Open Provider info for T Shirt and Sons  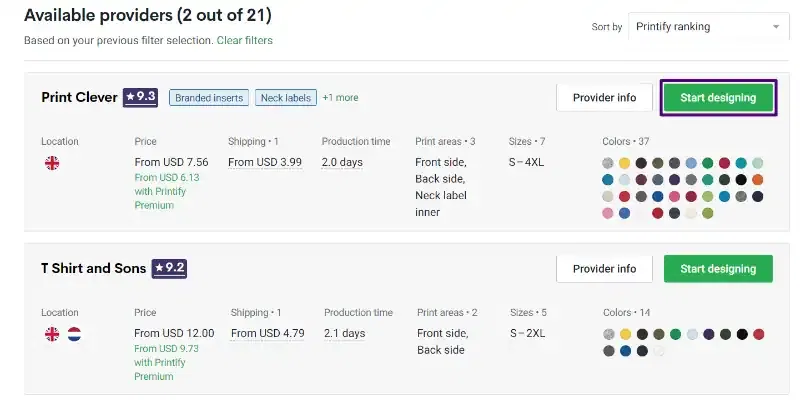(x=604, y=269)
